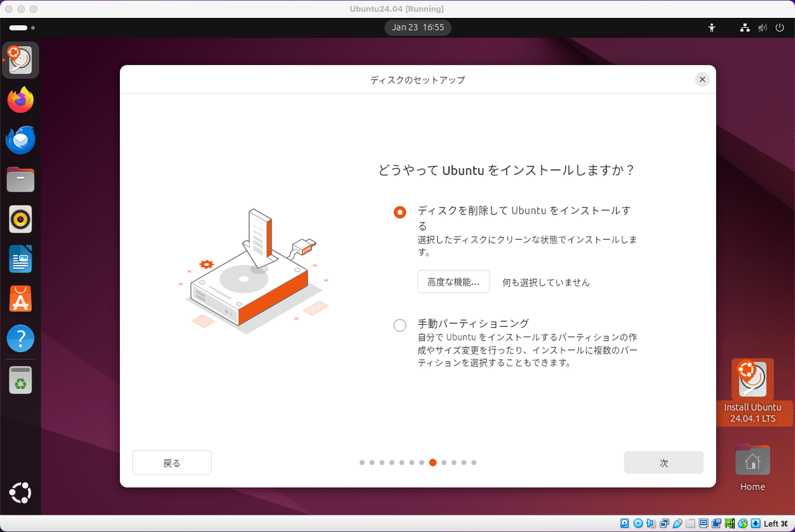
Task: Select 'ディスクを削除して Ubuntu をインストールする' radio button
Action: click(x=399, y=212)
